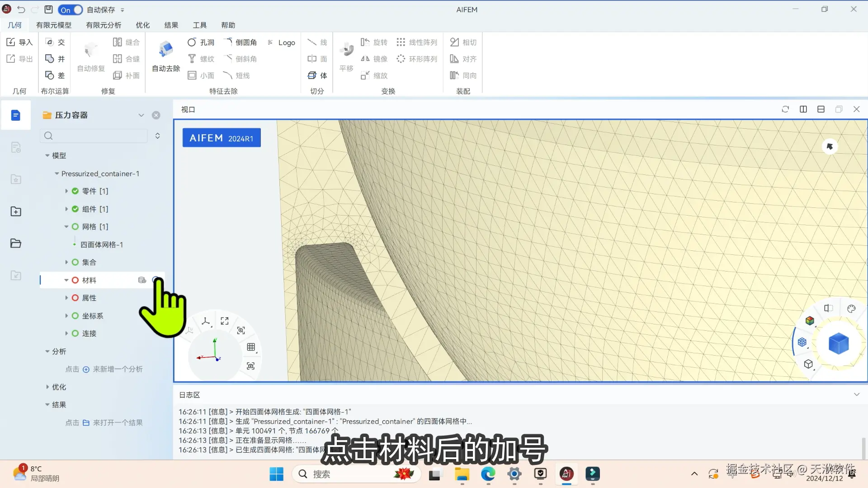Click the color palette icon in viewport
Viewport: 868px width, 488px height.
click(851, 309)
